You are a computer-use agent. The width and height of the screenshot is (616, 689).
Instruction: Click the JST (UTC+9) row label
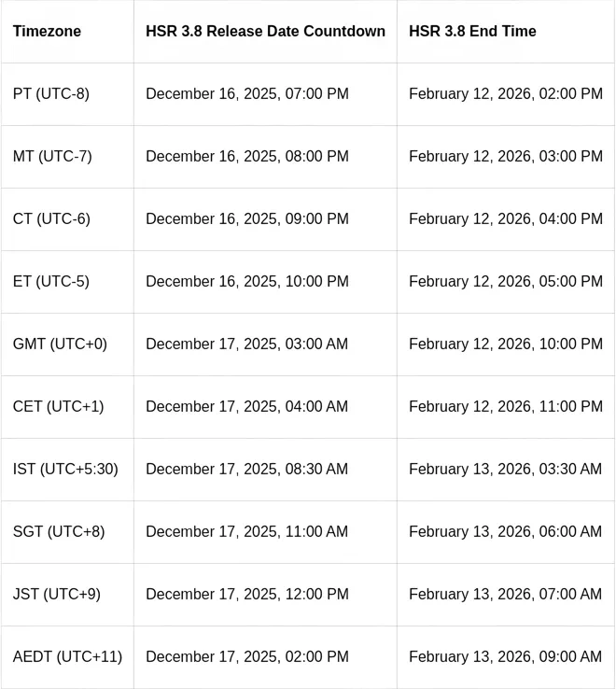57,595
